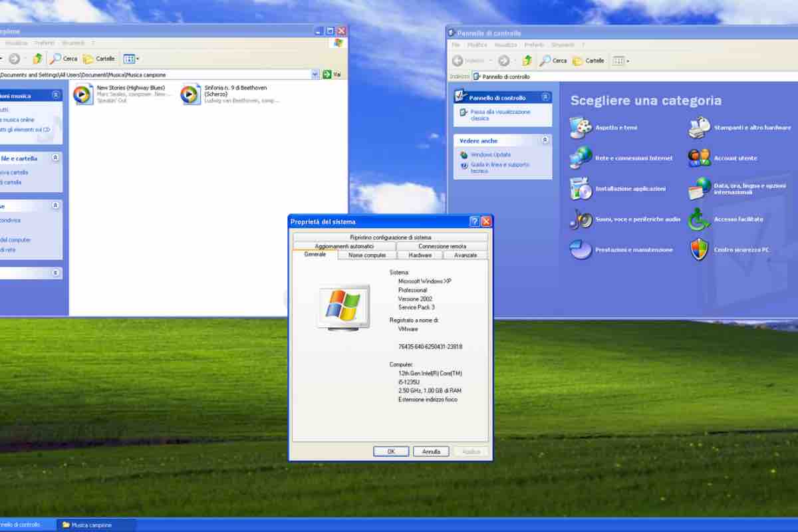
Task: Switch to Connessione remota tab
Action: pos(442,246)
